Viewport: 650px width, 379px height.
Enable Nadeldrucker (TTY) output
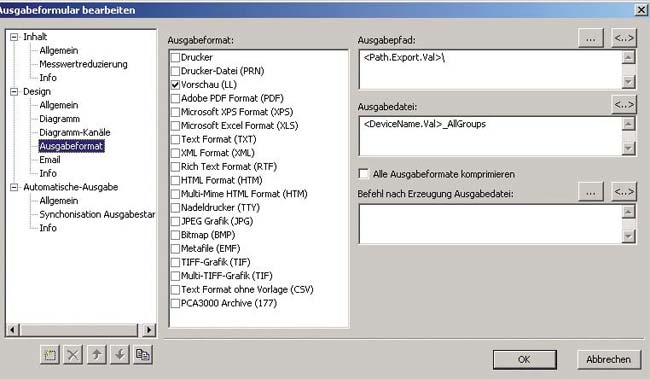pos(175,208)
